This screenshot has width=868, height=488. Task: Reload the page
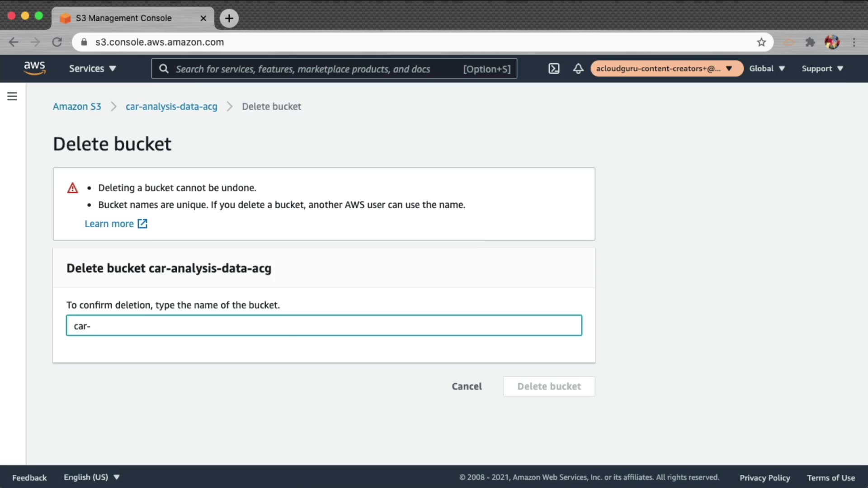pyautogui.click(x=57, y=42)
